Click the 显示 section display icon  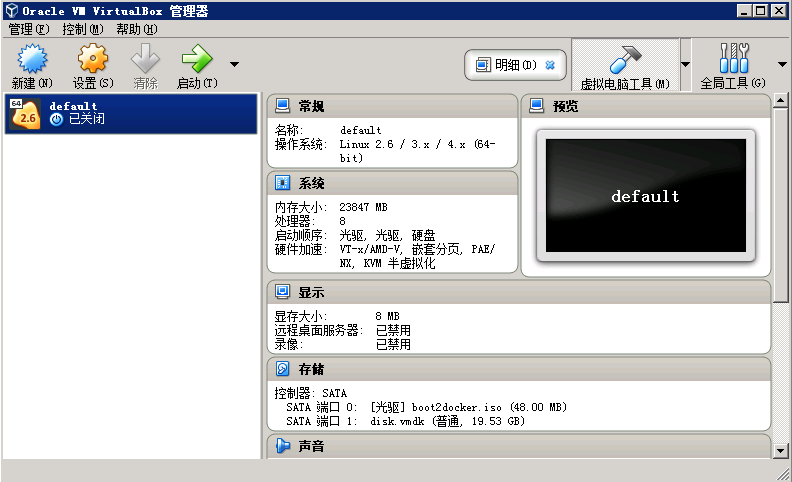point(282,292)
